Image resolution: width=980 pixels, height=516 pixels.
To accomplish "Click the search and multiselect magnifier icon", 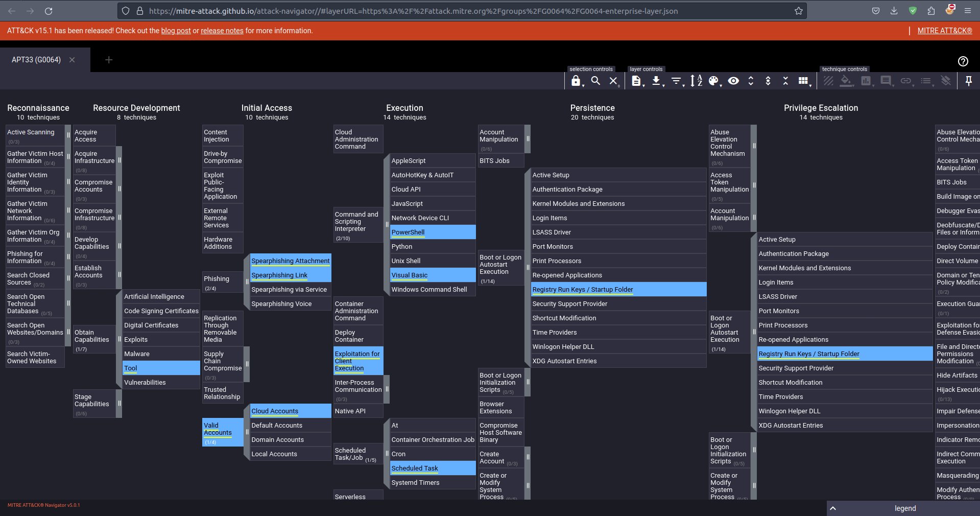I will tap(595, 81).
